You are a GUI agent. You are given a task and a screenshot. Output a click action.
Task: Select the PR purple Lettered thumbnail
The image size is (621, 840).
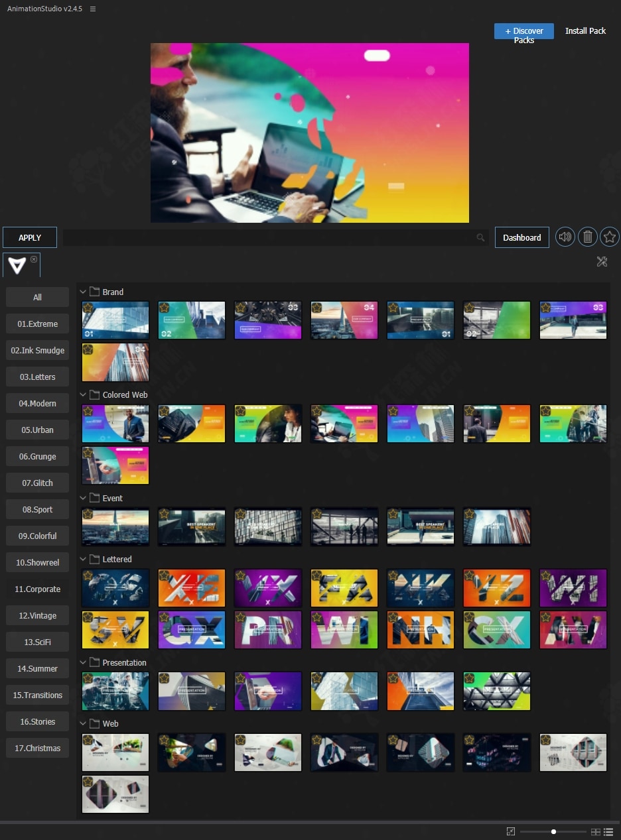268,630
